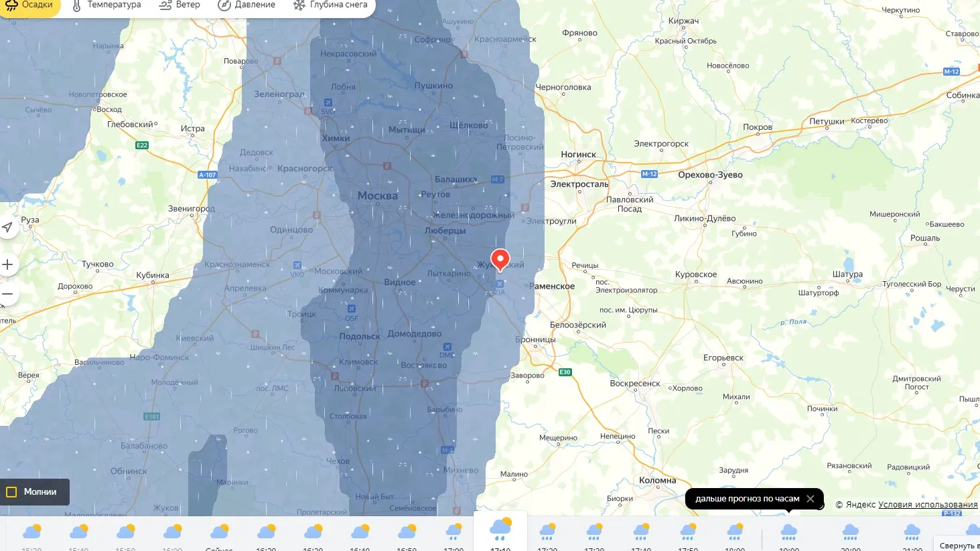
Task: Show the Давление pressure layer
Action: (x=247, y=5)
